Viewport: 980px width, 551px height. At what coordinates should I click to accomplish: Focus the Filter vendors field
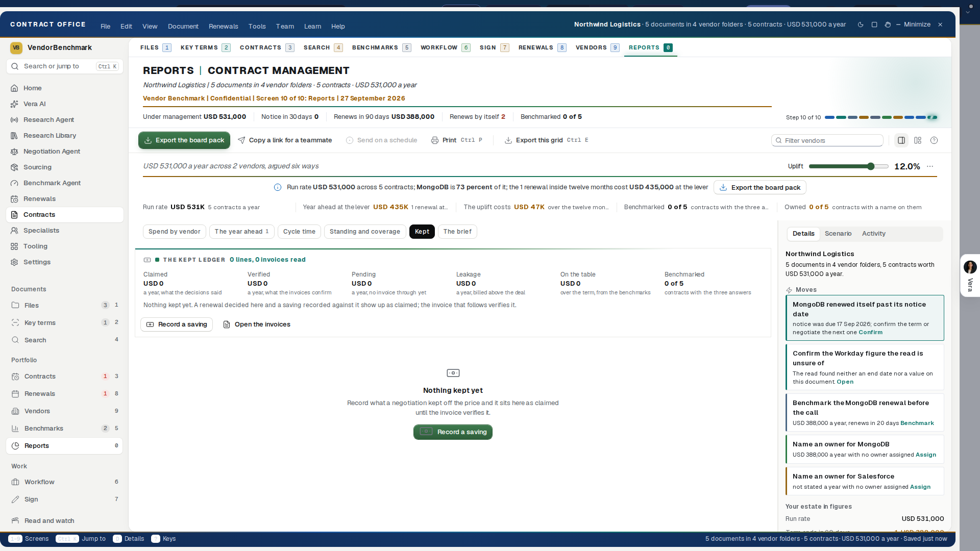[x=827, y=140]
